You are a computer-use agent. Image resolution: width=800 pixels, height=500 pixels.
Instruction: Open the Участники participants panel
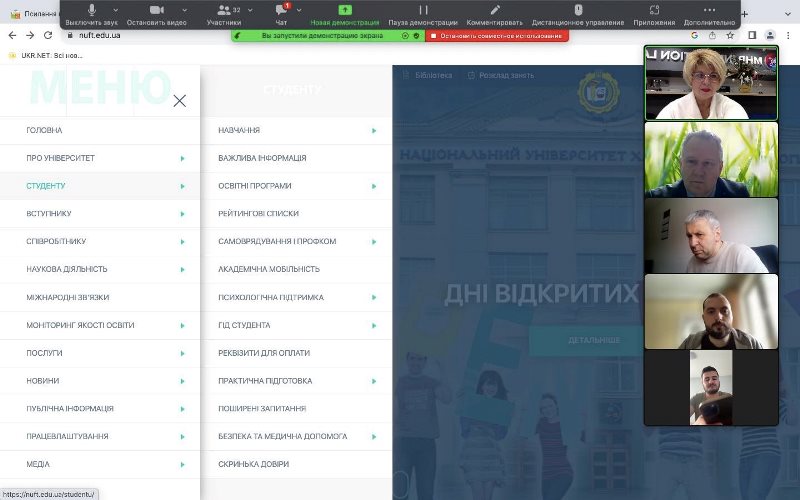point(223,11)
